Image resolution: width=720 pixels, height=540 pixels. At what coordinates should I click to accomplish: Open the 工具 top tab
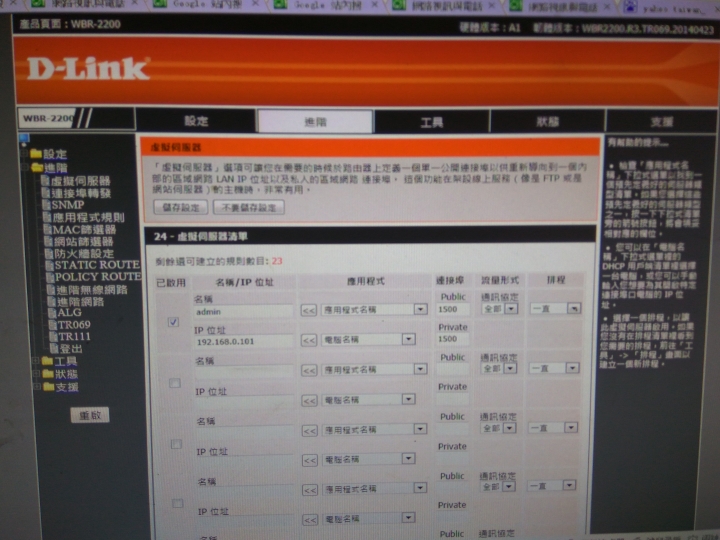pos(432,122)
